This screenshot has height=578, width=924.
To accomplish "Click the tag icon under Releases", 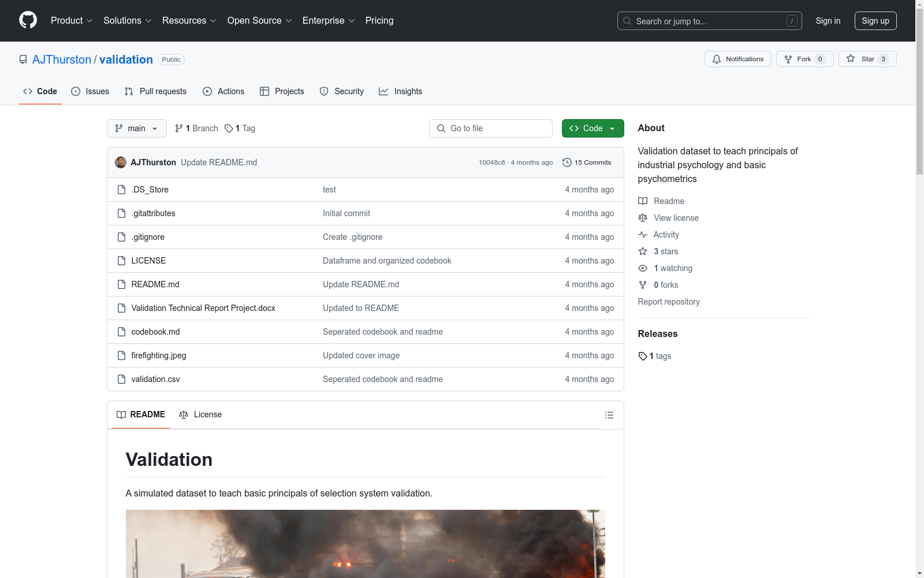I will pos(643,356).
